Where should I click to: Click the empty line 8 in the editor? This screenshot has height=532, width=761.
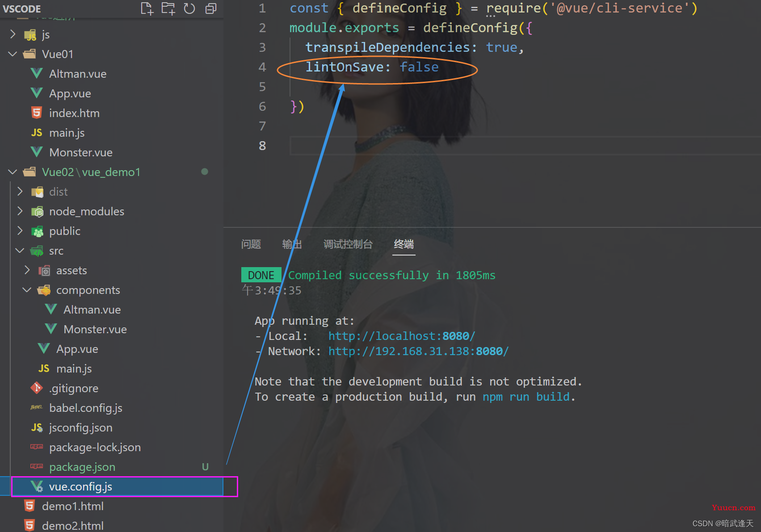(x=525, y=146)
